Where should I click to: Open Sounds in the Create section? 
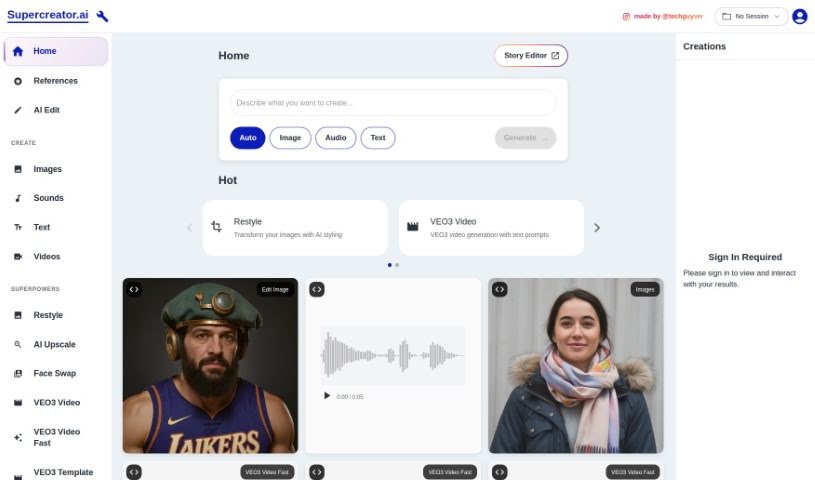56,198
